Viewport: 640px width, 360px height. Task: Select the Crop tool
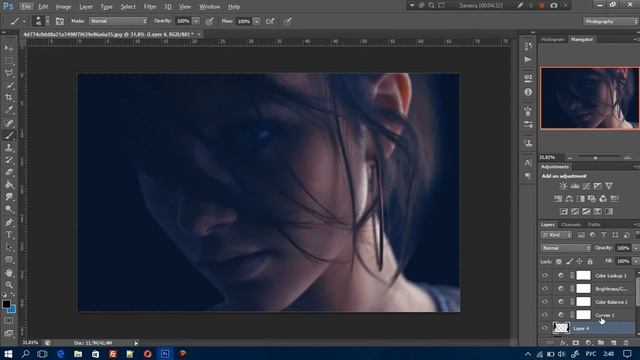(9, 98)
